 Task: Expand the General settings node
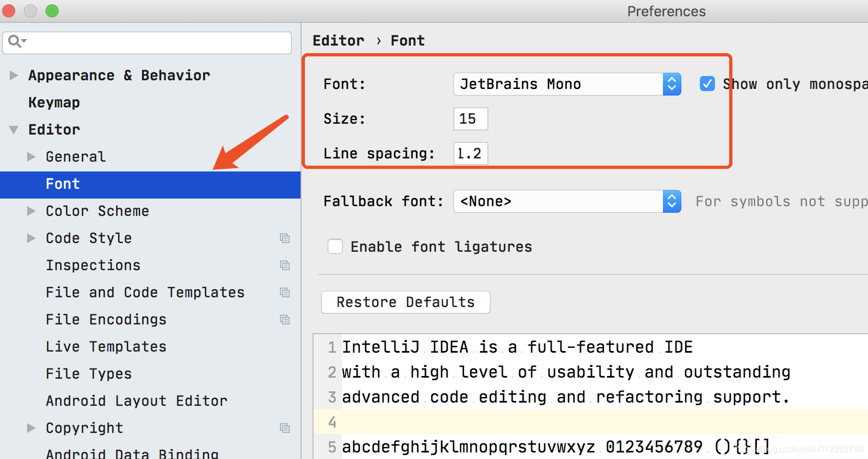31,157
